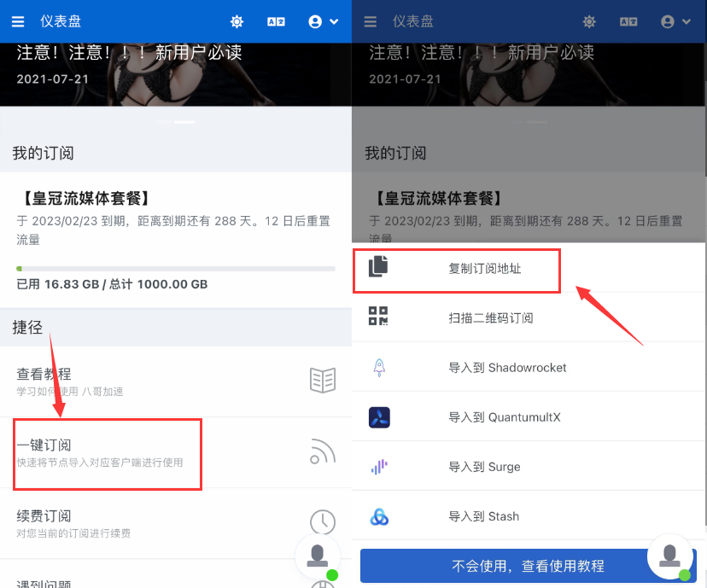Select 续费订阅 to renew subscription
Viewport: 707px width, 588px height.
(x=176, y=523)
